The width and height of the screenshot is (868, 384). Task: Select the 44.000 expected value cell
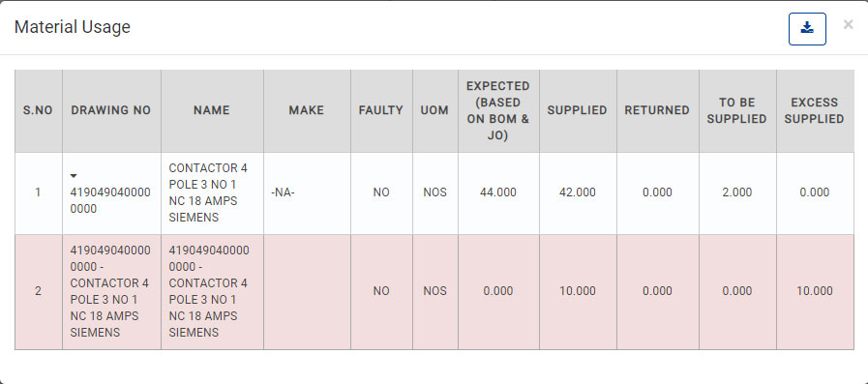[x=498, y=192]
